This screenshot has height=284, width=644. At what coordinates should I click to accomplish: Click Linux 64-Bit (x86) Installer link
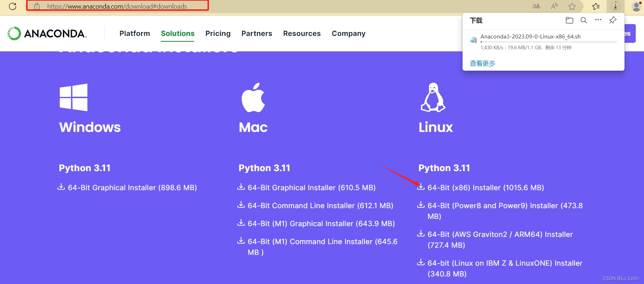click(x=486, y=188)
